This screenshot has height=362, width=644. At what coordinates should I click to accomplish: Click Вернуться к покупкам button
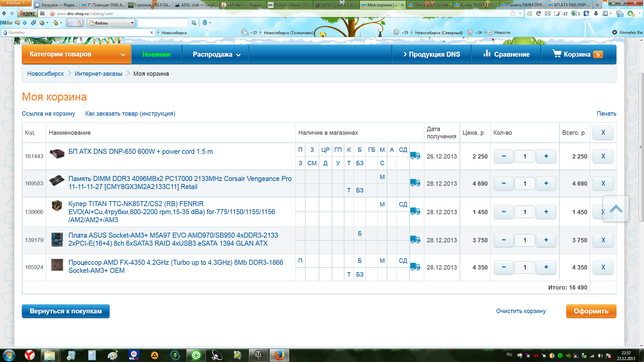66,311
